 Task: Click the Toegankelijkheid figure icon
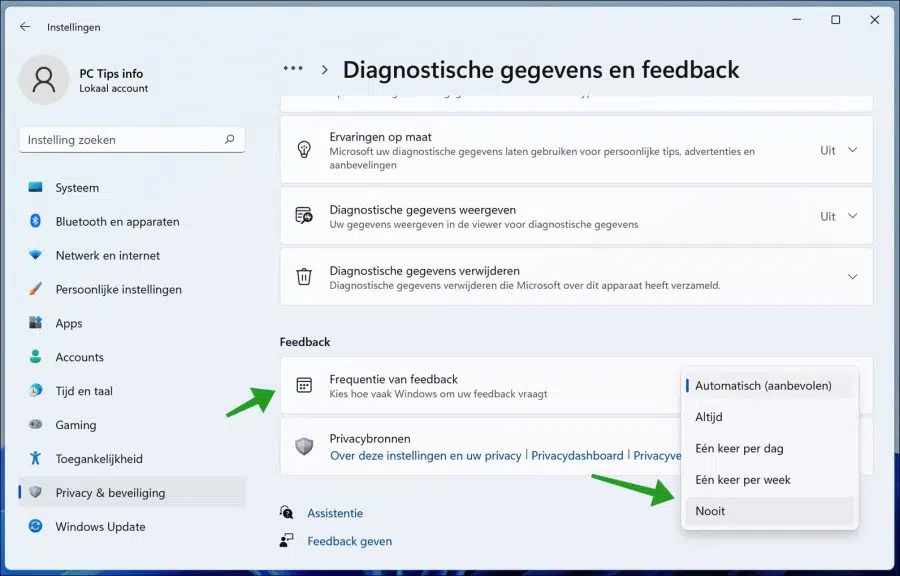coord(36,458)
